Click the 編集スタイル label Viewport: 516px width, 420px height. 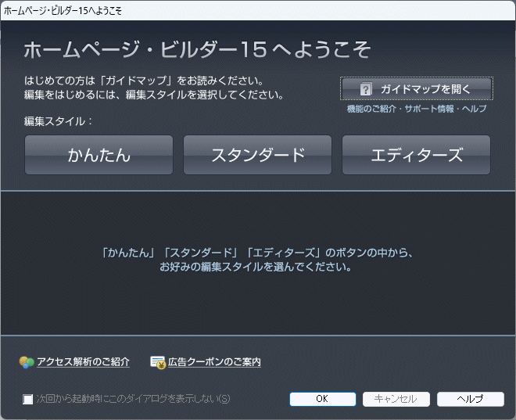click(58, 121)
